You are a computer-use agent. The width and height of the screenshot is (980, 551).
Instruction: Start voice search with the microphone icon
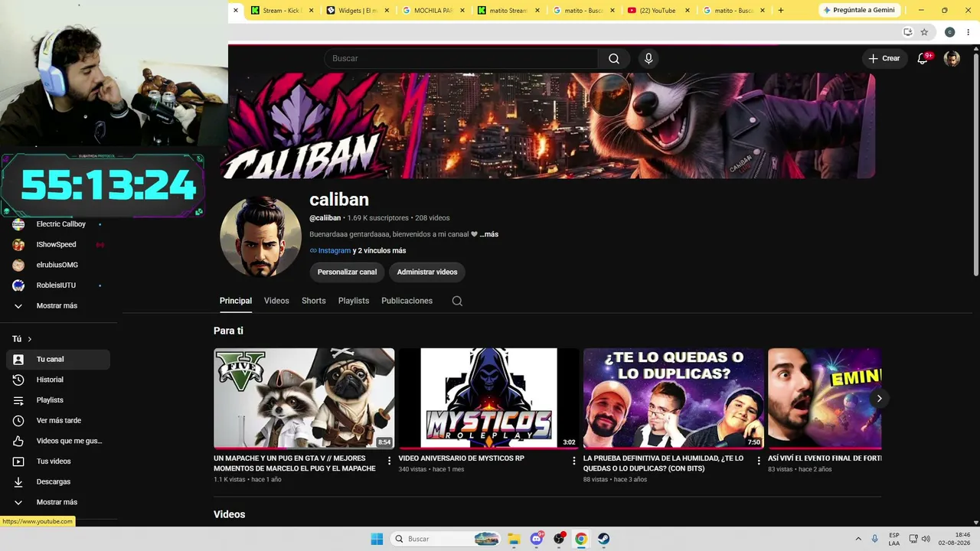pos(648,59)
